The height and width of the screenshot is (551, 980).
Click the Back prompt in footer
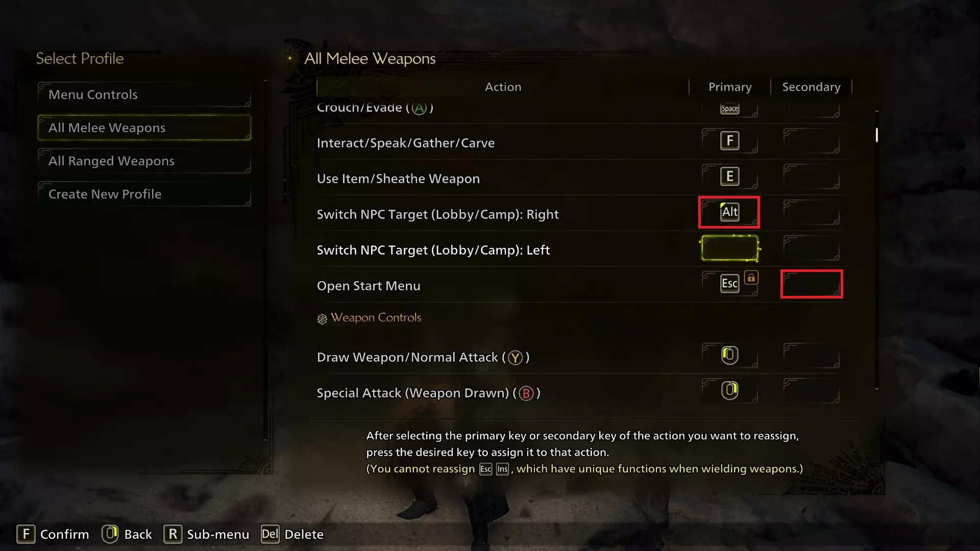[x=127, y=534]
